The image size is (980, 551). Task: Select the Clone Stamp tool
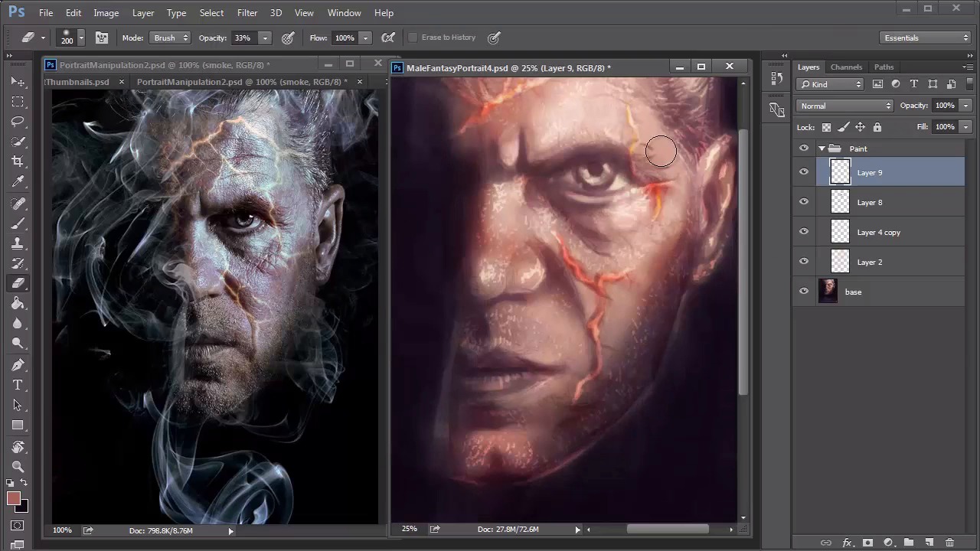pyautogui.click(x=18, y=243)
